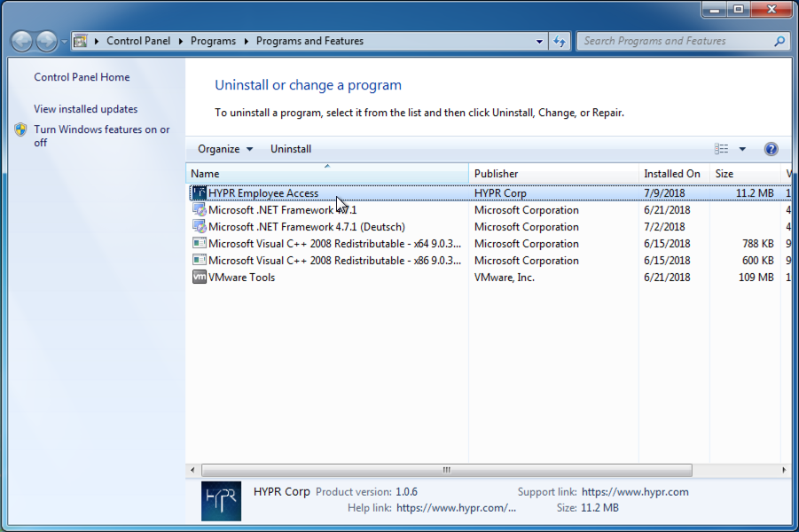This screenshot has height=532, width=799.
Task: Select Visual C++ 2008 Redistributable x64 name
Action: 335,244
